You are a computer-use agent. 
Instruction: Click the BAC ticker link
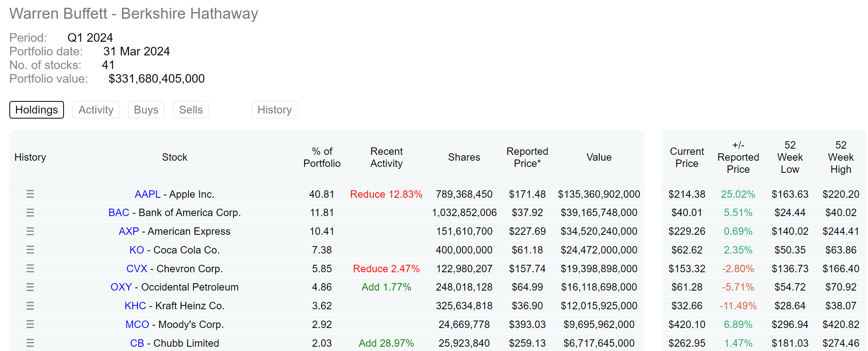pos(119,213)
